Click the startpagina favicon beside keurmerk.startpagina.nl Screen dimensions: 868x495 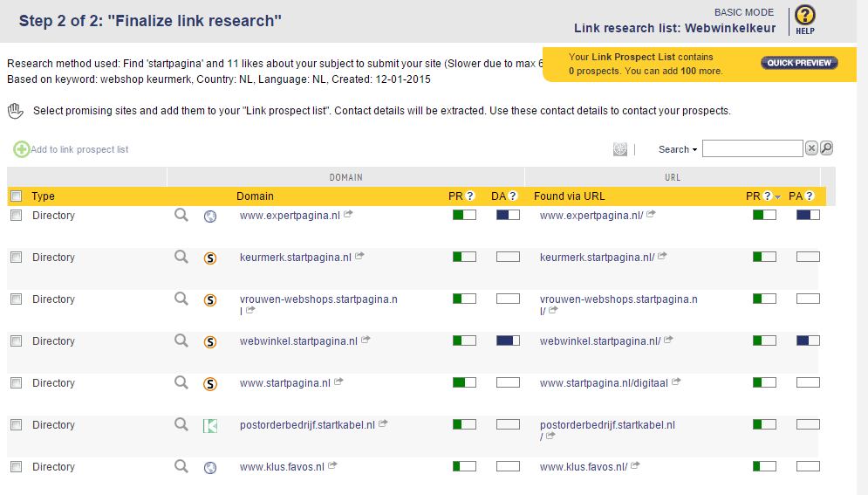point(210,258)
